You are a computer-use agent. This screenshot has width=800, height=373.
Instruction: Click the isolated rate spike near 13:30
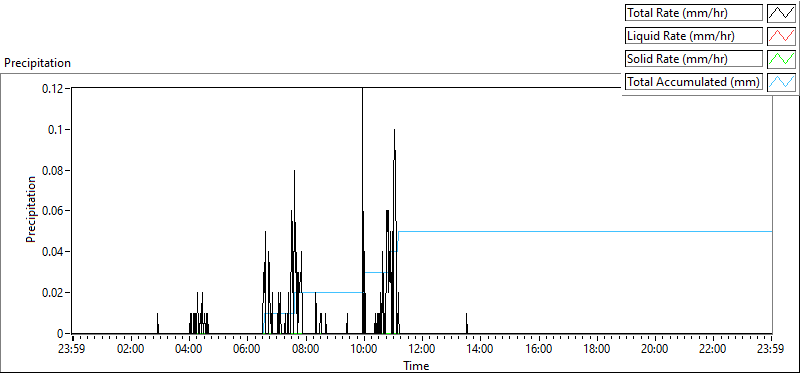(466, 324)
